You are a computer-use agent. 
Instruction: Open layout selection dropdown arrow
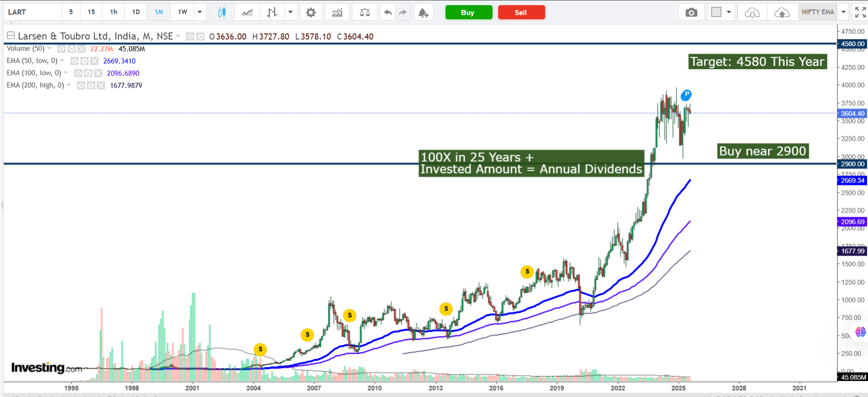pyautogui.click(x=729, y=12)
